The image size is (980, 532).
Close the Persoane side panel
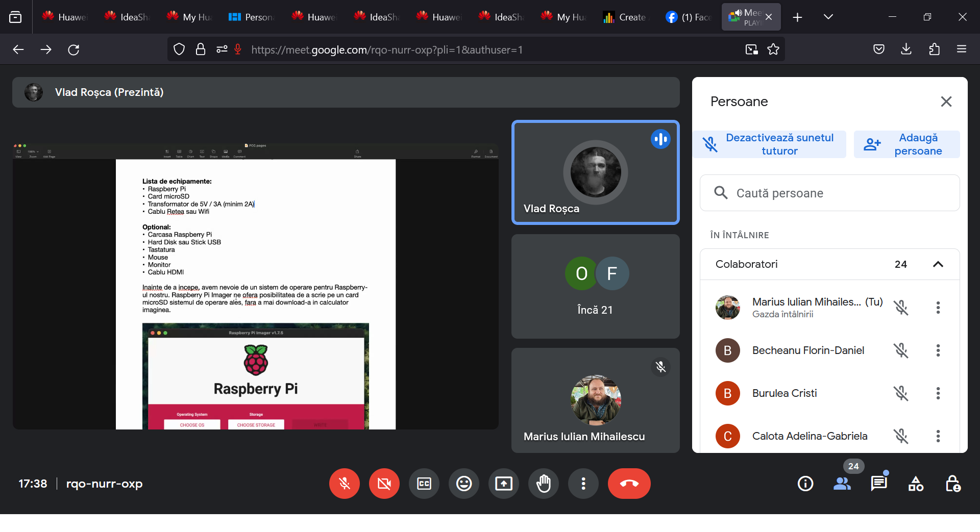pos(946,102)
